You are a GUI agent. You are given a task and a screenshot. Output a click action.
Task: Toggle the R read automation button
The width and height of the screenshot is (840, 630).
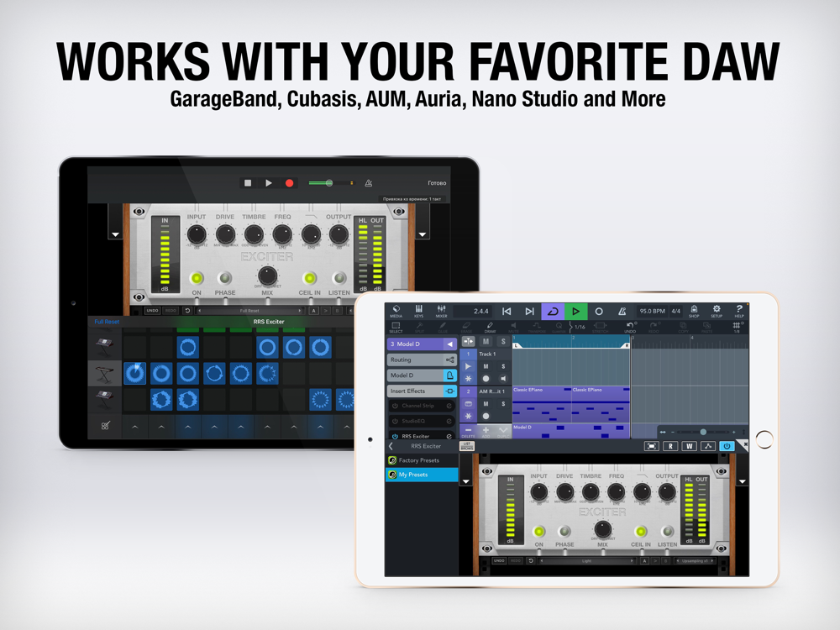coord(670,446)
